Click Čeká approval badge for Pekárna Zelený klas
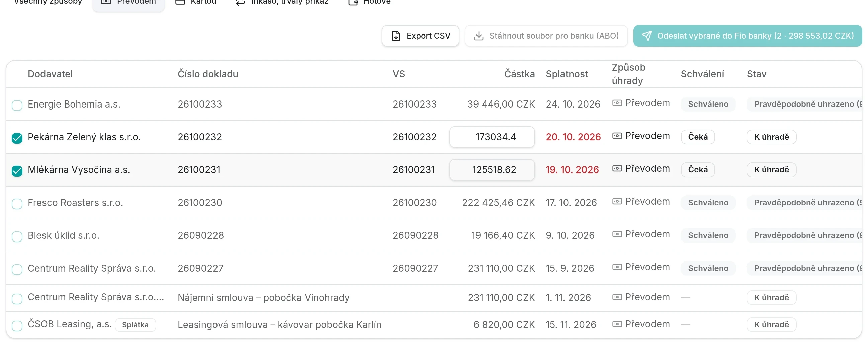This screenshot has height=345, width=868. pyautogui.click(x=697, y=137)
